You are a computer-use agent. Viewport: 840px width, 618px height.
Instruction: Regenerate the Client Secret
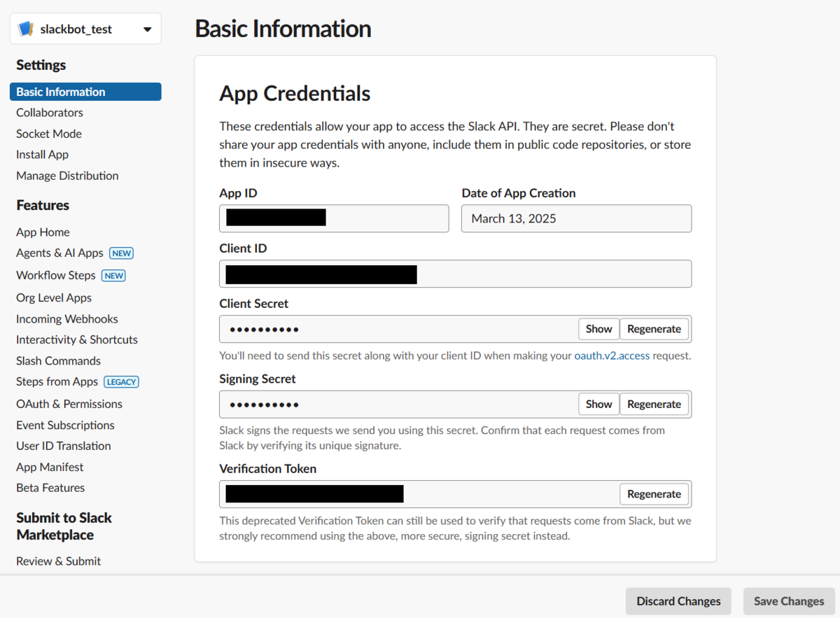click(654, 329)
